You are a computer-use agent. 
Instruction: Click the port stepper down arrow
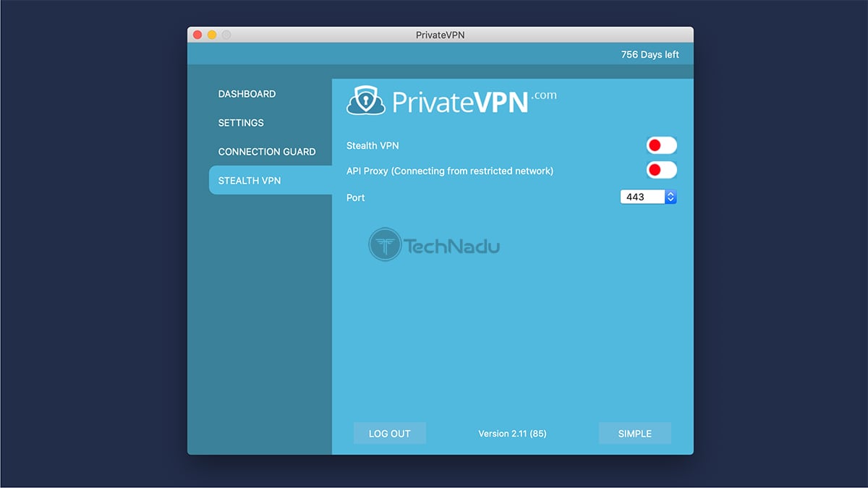click(670, 200)
